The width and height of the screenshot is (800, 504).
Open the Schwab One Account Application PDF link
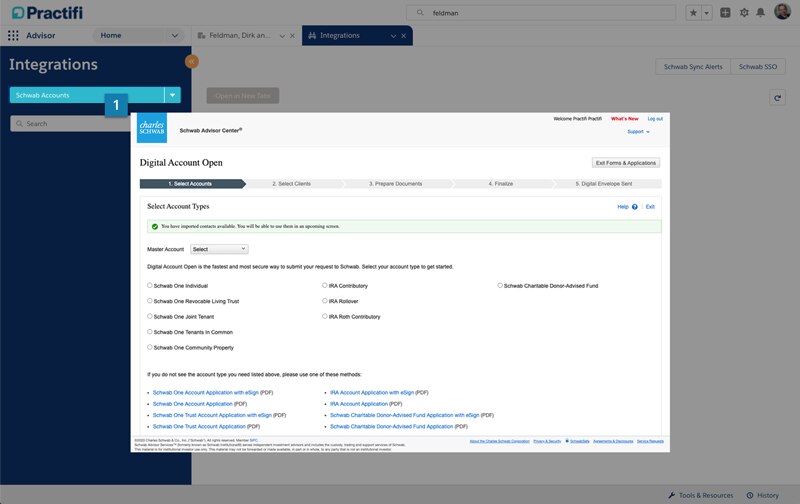click(192, 404)
